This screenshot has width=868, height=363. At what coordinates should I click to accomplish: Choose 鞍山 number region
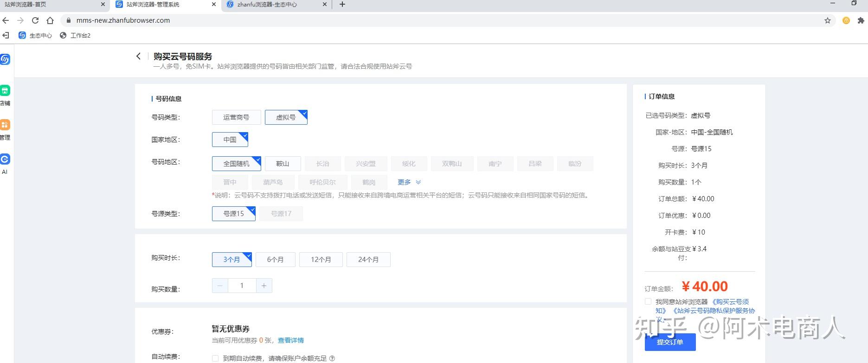283,164
